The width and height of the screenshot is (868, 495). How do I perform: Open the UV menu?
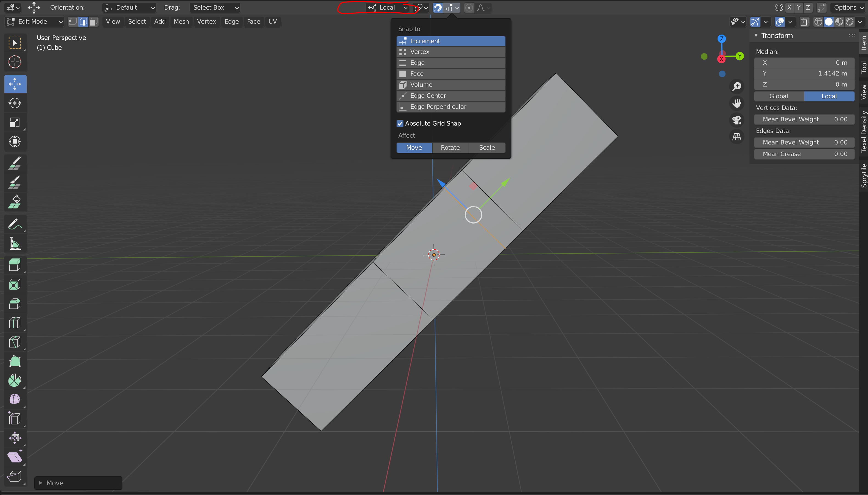pos(273,22)
